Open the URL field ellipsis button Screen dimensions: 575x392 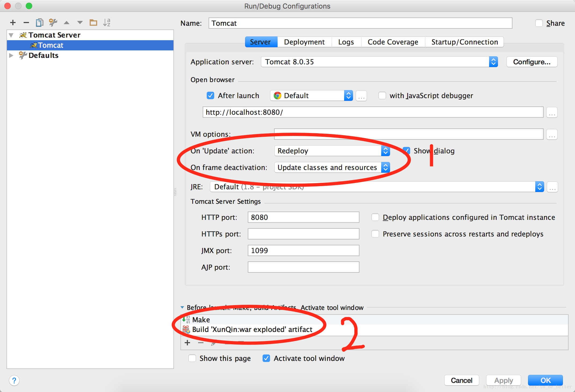point(552,112)
